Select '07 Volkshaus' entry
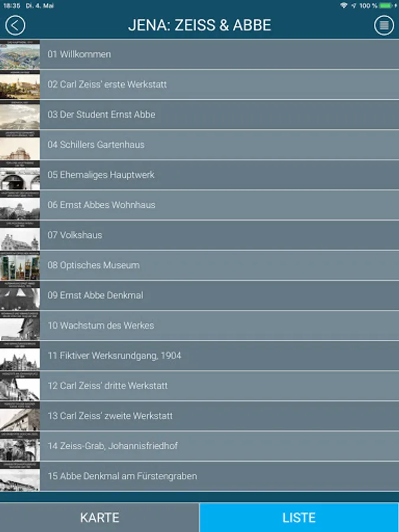The width and height of the screenshot is (399, 532). point(200,235)
